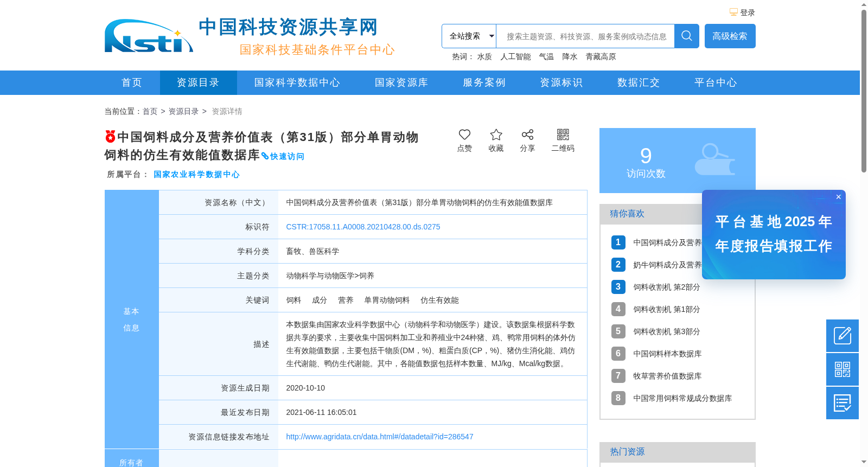Click the share icon (分享)
Image resolution: width=868 pixels, height=467 pixels.
[x=527, y=135]
